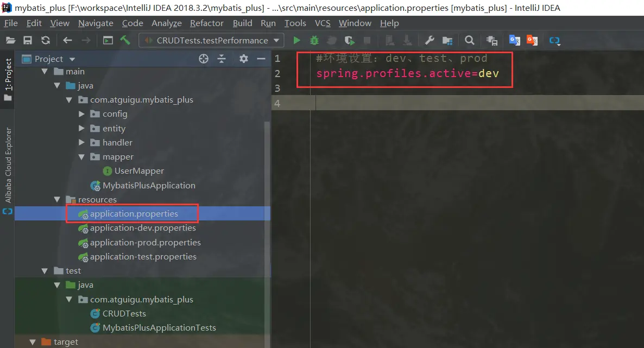Image resolution: width=644 pixels, height=348 pixels.
Task: Collapse the mapper package
Action: pos(81,156)
